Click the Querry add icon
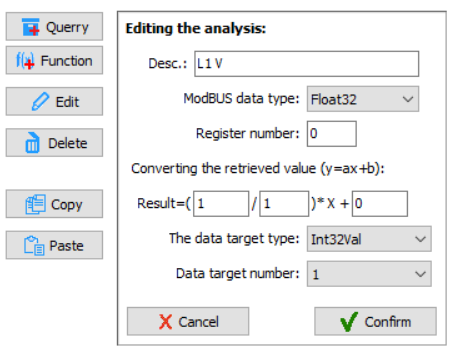Screen dimensions: 453x364 point(31,27)
